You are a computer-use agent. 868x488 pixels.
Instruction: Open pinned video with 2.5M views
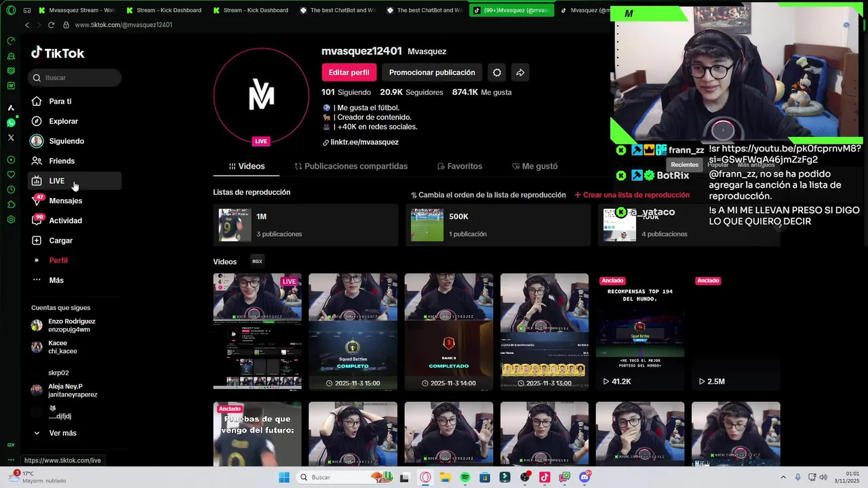[736, 332]
